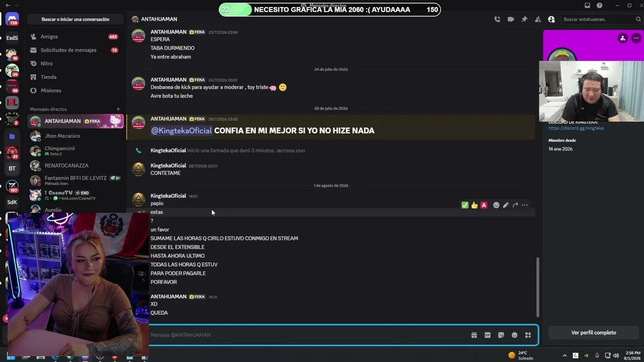Click Ver perfil completo button
Image resolution: width=644 pixels, height=362 pixels.
tap(594, 333)
